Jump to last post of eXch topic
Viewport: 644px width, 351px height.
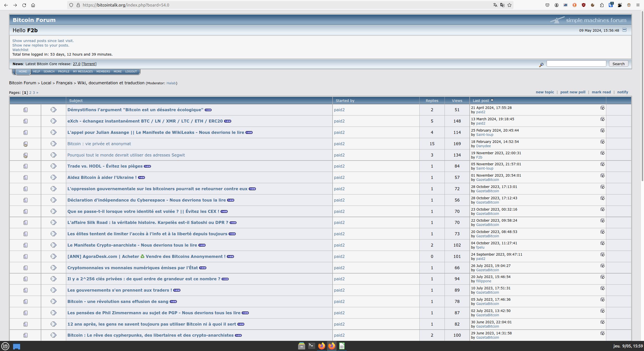(x=602, y=119)
